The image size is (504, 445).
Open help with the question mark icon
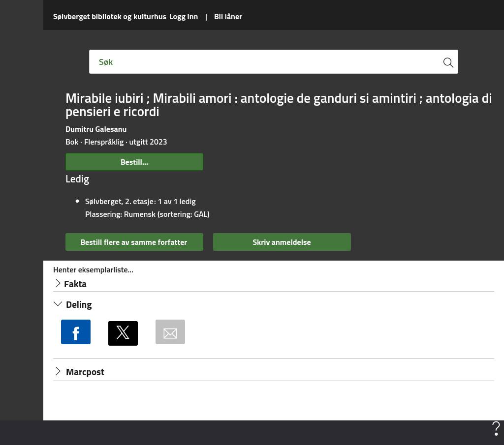[x=496, y=428]
